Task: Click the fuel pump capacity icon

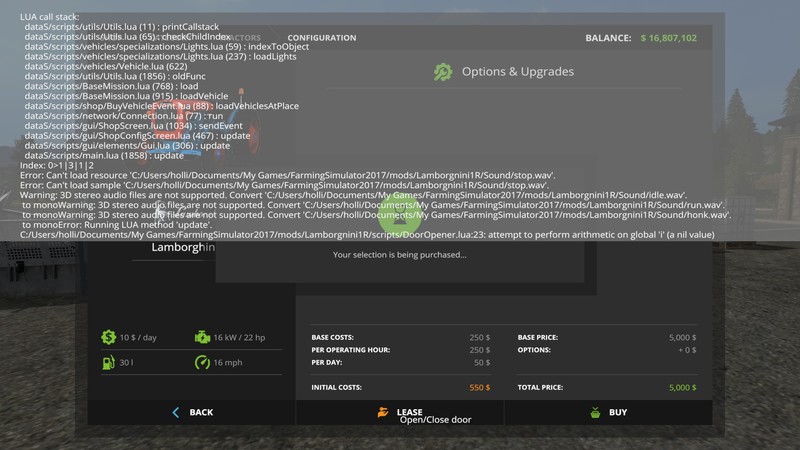Action: (x=108, y=364)
